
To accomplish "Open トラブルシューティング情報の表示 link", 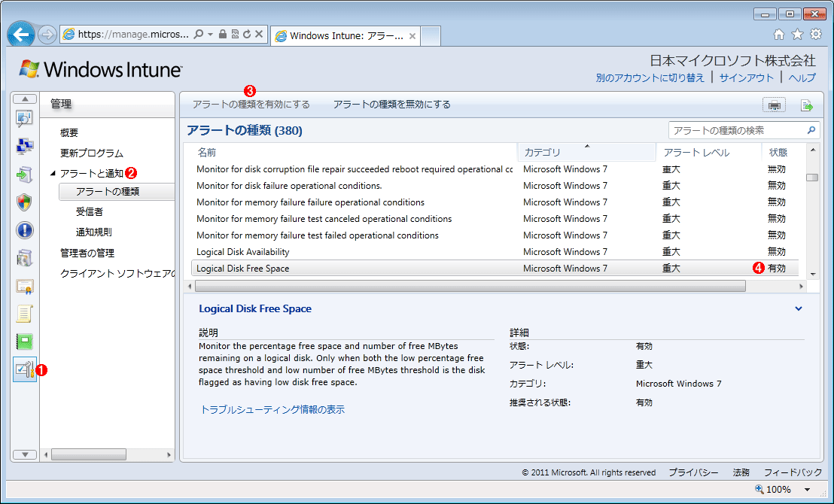I will coord(272,409).
